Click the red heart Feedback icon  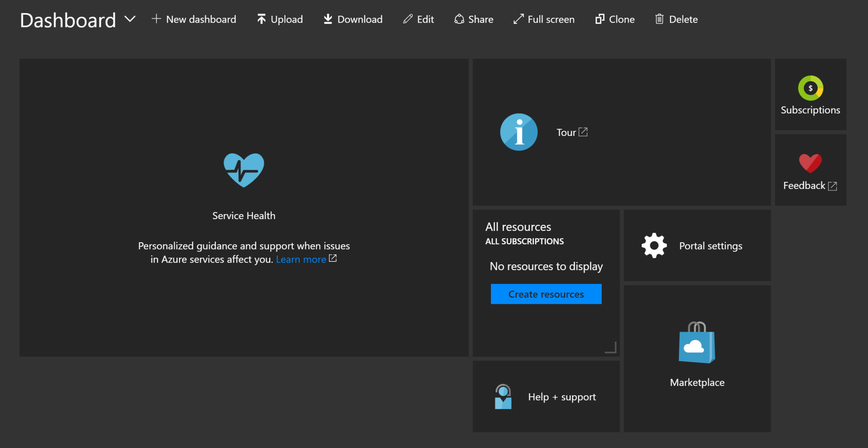810,163
